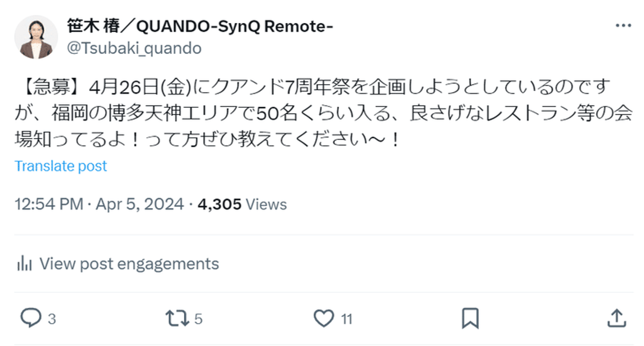Click the 12:54 PM Apr 5, 2024 timestamp
The width and height of the screenshot is (644, 346).
(99, 204)
